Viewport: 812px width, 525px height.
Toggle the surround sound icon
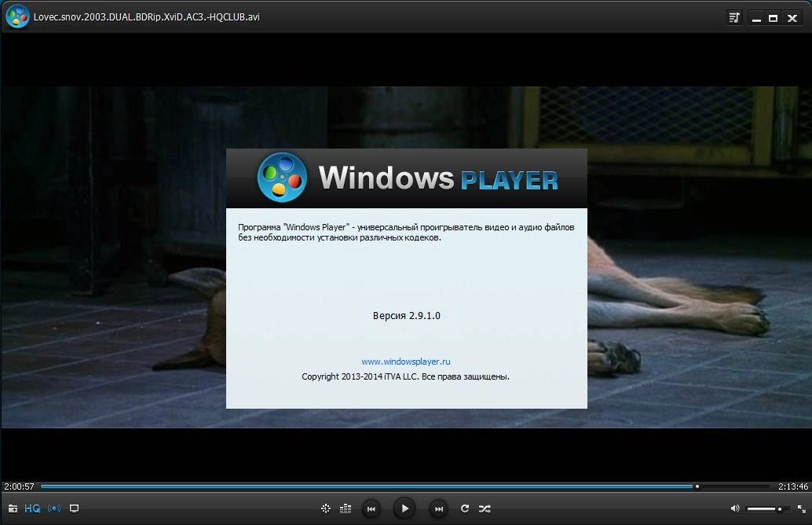pyautogui.click(x=54, y=508)
